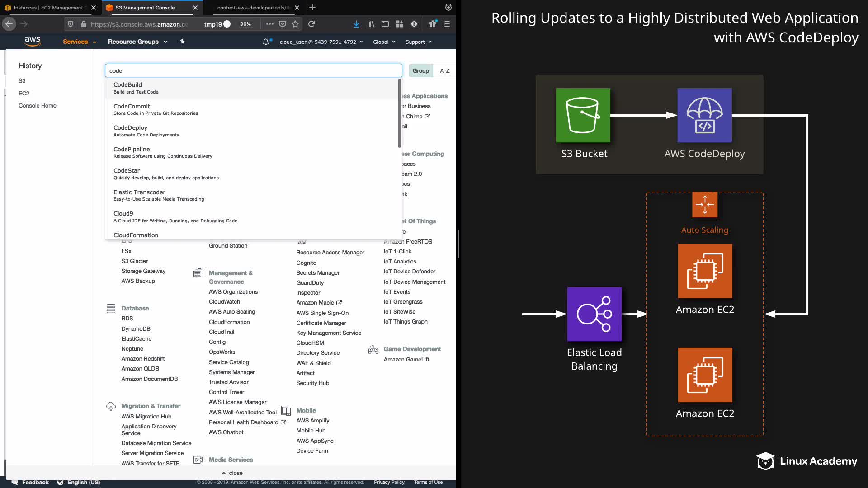Open Firefox library icon
This screenshot has width=868, height=488.
[x=371, y=24]
